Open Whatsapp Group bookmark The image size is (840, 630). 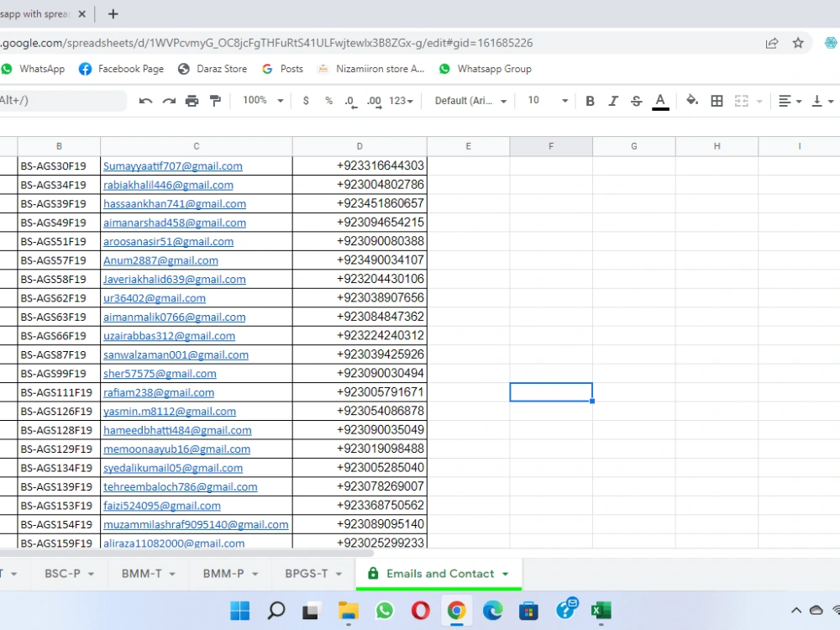tap(486, 69)
